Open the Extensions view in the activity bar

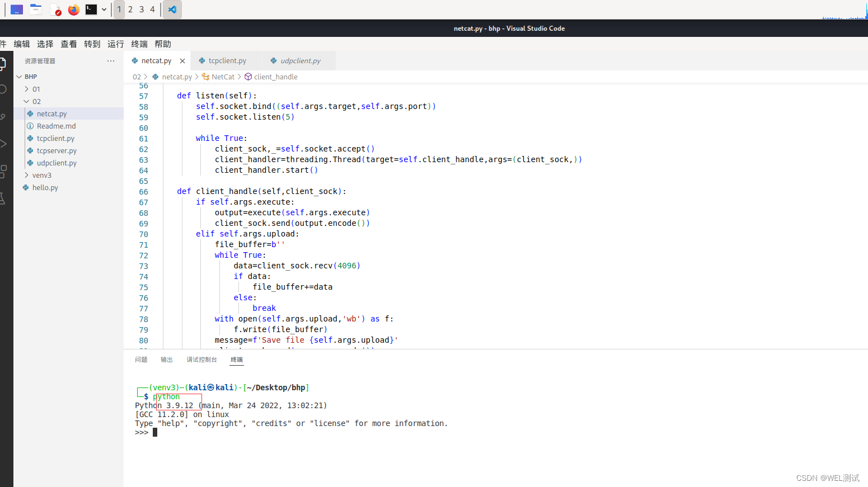coord(3,171)
